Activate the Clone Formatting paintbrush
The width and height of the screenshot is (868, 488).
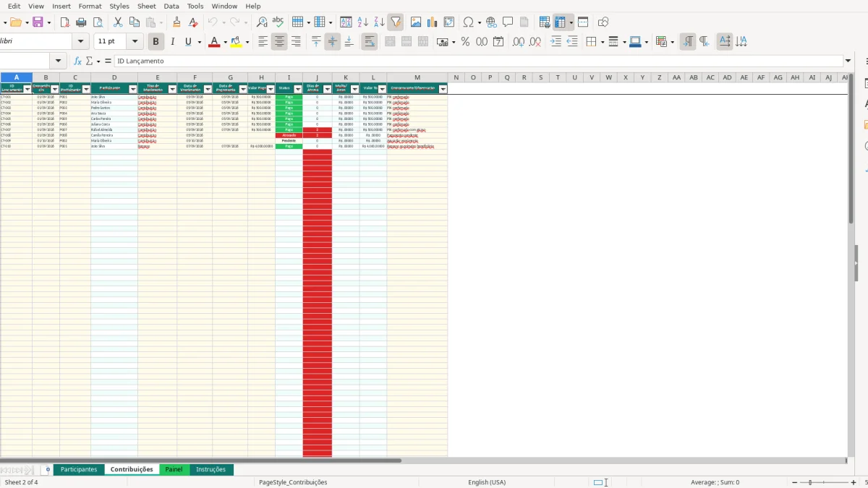click(x=176, y=22)
